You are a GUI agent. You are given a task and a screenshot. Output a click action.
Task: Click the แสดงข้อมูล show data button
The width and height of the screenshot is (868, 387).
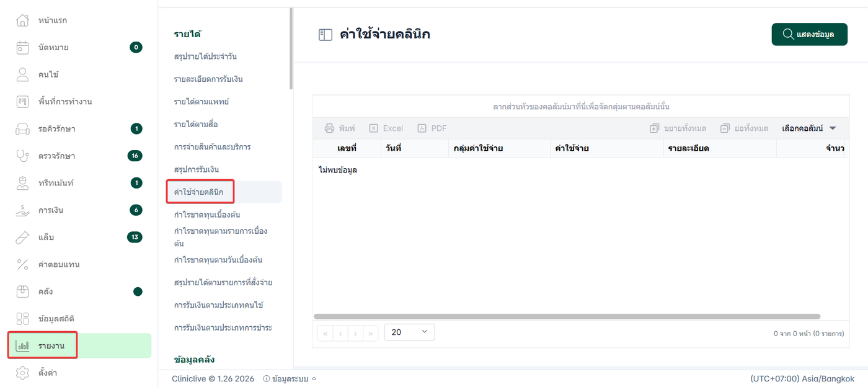[809, 34]
